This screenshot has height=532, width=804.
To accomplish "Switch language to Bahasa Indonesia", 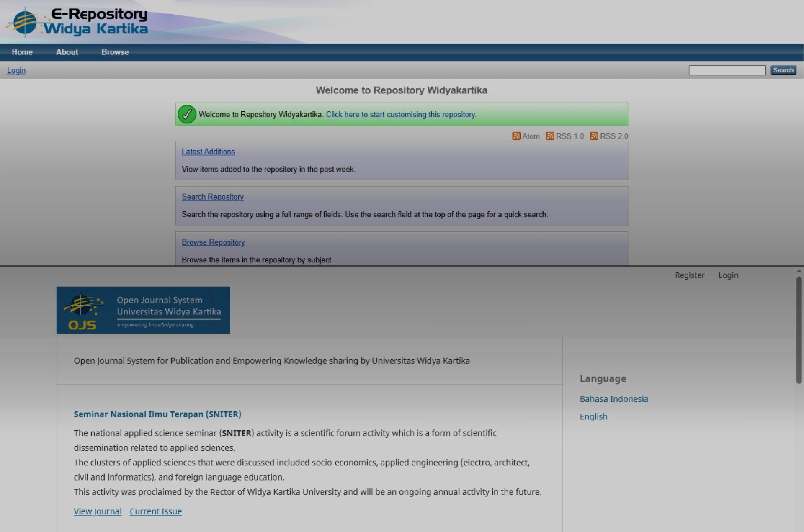I will [614, 399].
